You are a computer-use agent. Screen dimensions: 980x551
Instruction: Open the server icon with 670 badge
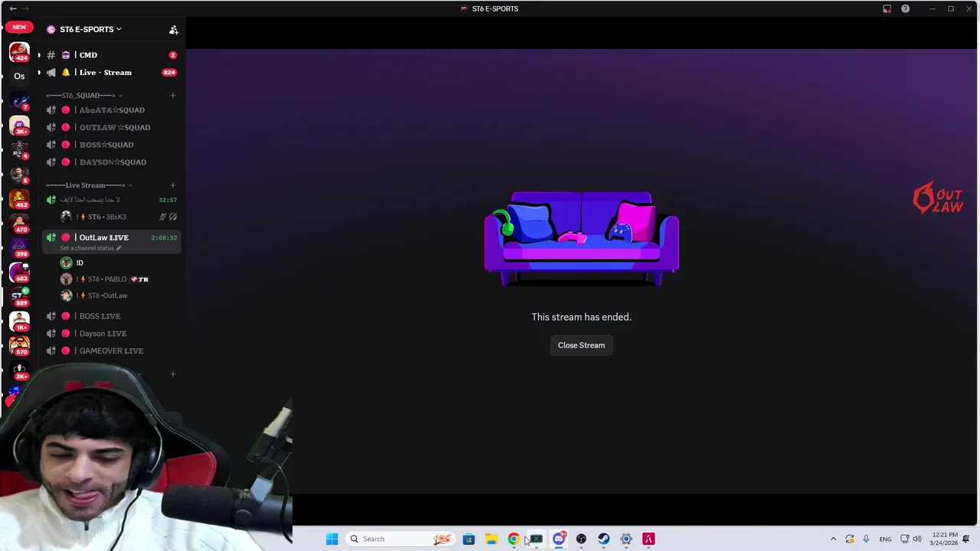[19, 223]
